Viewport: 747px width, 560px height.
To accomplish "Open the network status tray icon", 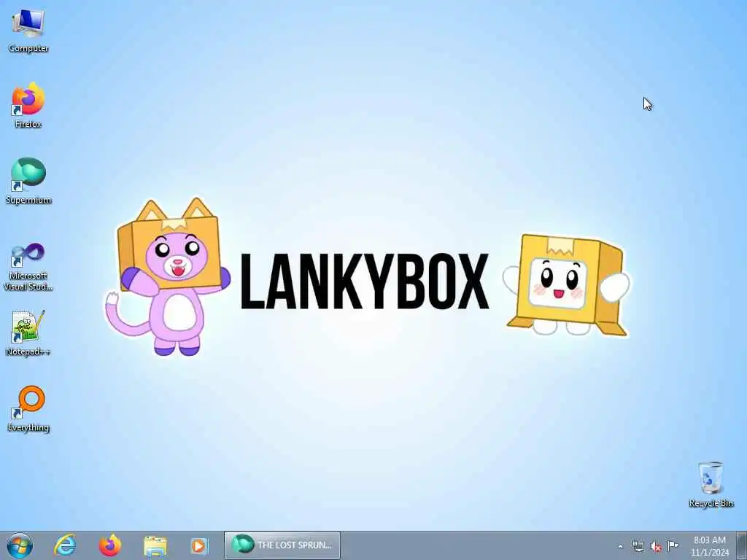I will tap(638, 546).
